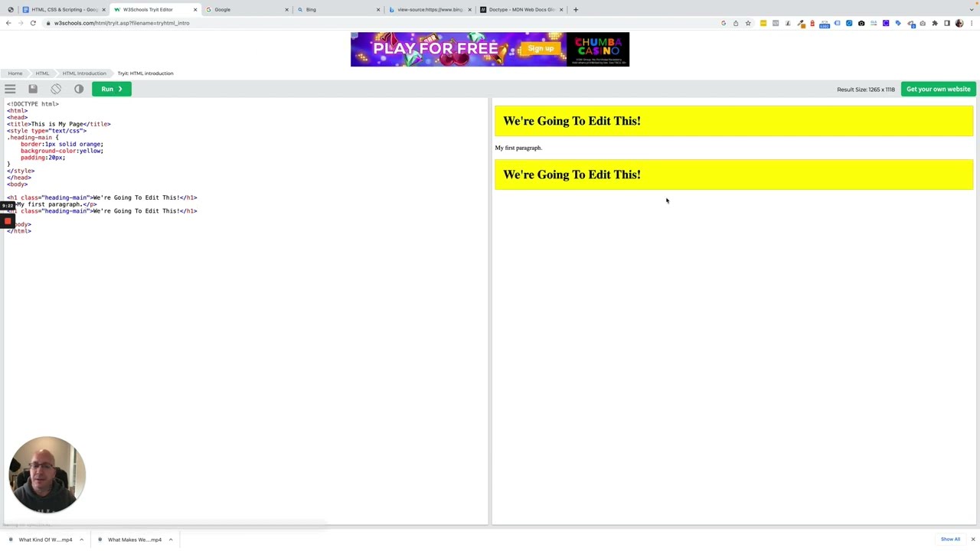Expand the tab search chevron
980x551 pixels.
[972, 10]
